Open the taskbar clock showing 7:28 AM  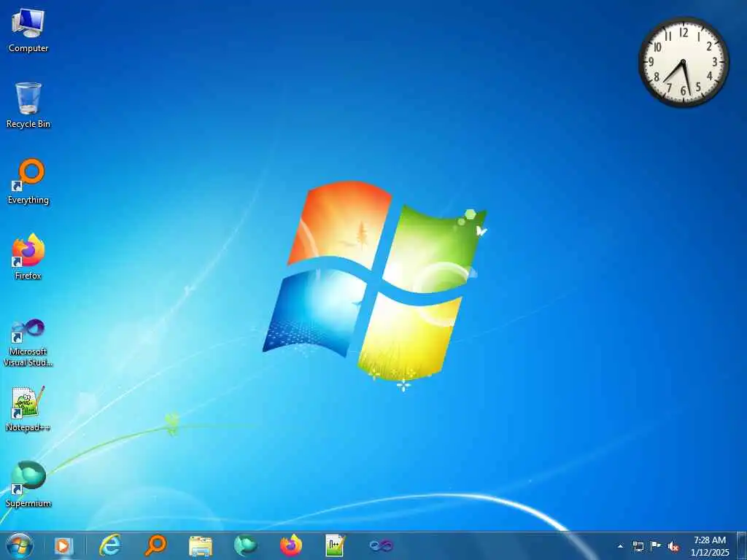[x=710, y=546]
